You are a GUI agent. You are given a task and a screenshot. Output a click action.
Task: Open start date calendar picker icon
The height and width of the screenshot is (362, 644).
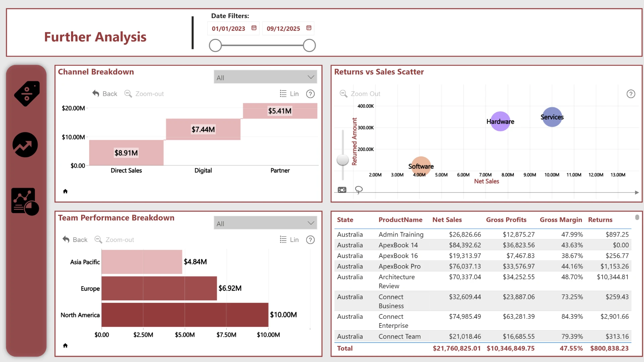click(x=254, y=28)
